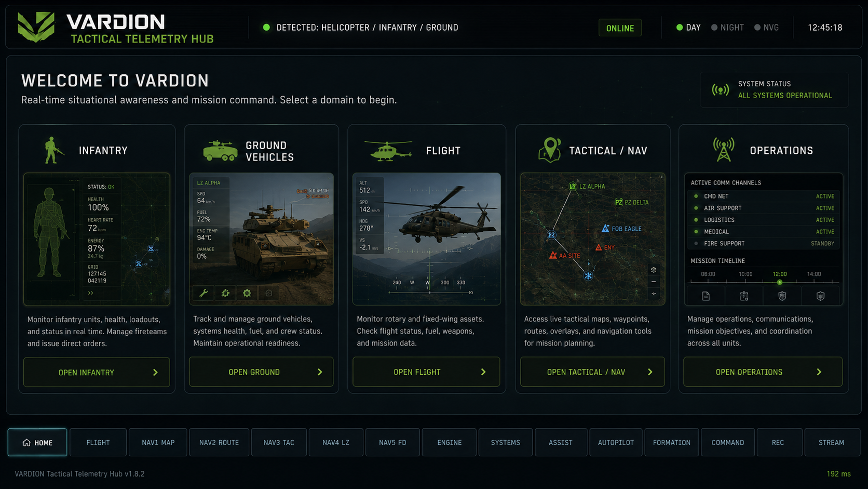Click the Infantry soldier icon in card header
The height and width of the screenshot is (489, 868).
click(x=53, y=150)
